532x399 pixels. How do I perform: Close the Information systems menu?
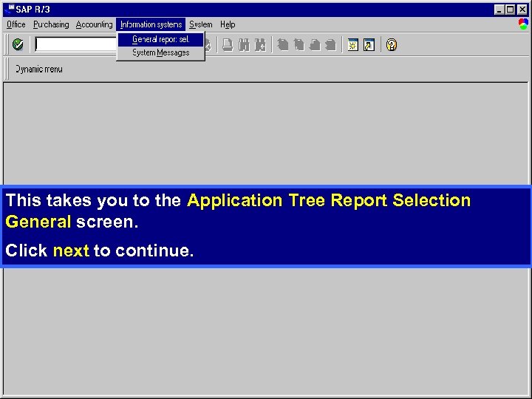[x=151, y=24]
